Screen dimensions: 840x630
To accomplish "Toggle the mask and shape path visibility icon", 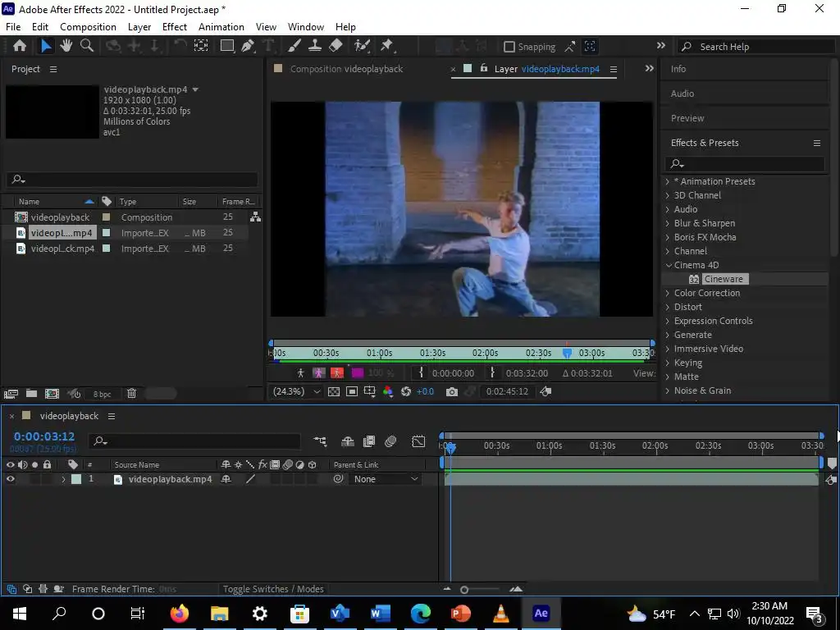I will tap(370, 391).
